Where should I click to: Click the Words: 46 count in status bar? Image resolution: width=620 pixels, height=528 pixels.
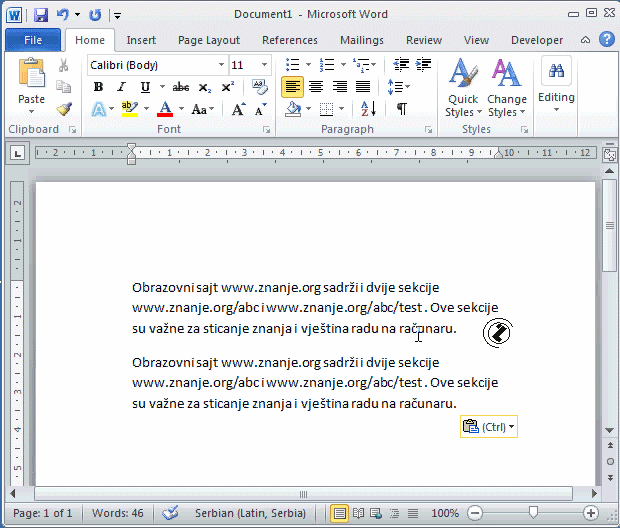(115, 513)
